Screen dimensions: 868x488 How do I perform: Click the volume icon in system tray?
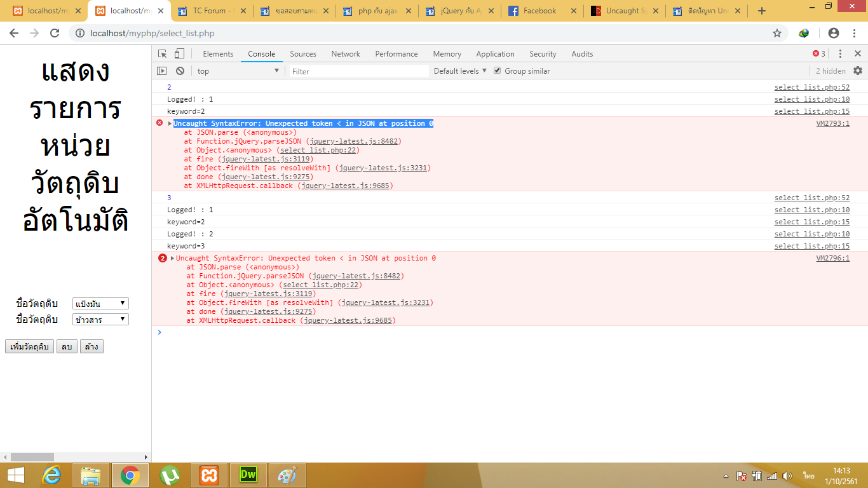[x=787, y=476]
